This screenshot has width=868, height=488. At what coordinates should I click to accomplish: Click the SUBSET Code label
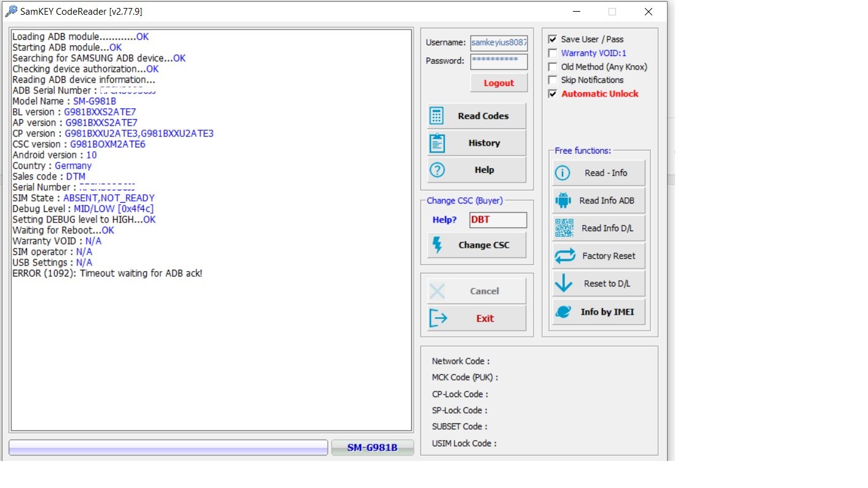point(460,427)
